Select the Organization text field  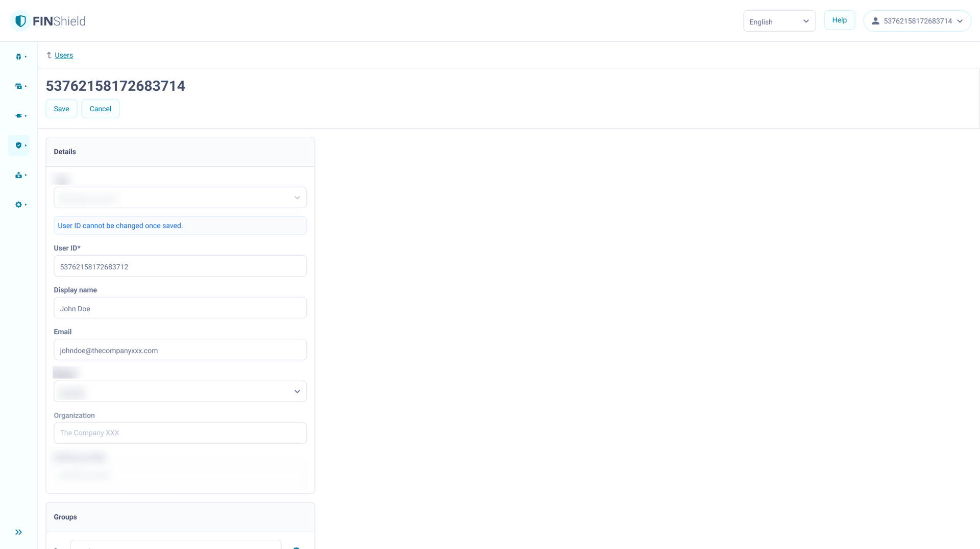[180, 433]
